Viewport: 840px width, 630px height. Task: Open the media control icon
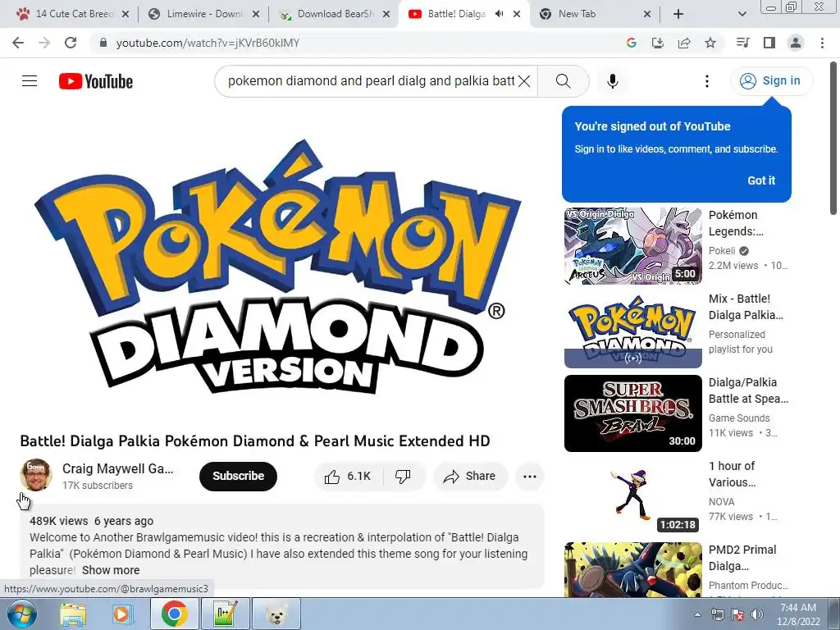(x=743, y=43)
